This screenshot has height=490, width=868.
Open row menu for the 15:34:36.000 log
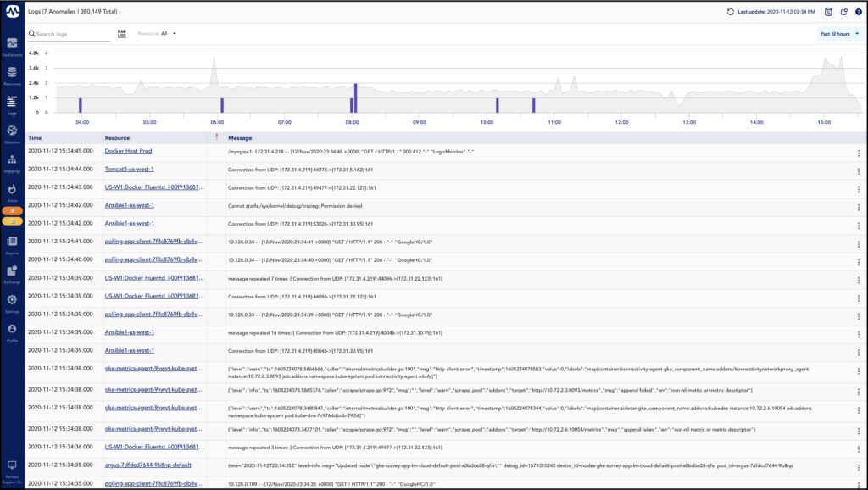859,449
